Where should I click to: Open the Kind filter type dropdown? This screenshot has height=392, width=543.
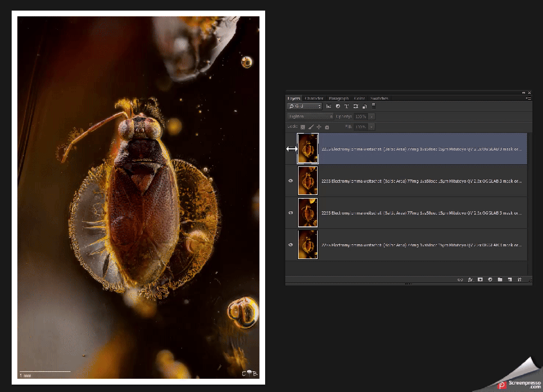(x=305, y=106)
